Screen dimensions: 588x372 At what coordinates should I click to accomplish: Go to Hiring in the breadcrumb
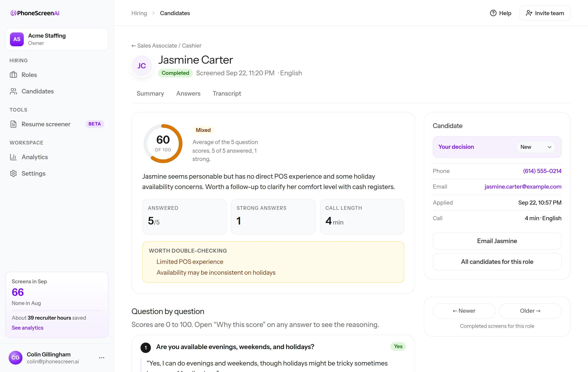139,13
